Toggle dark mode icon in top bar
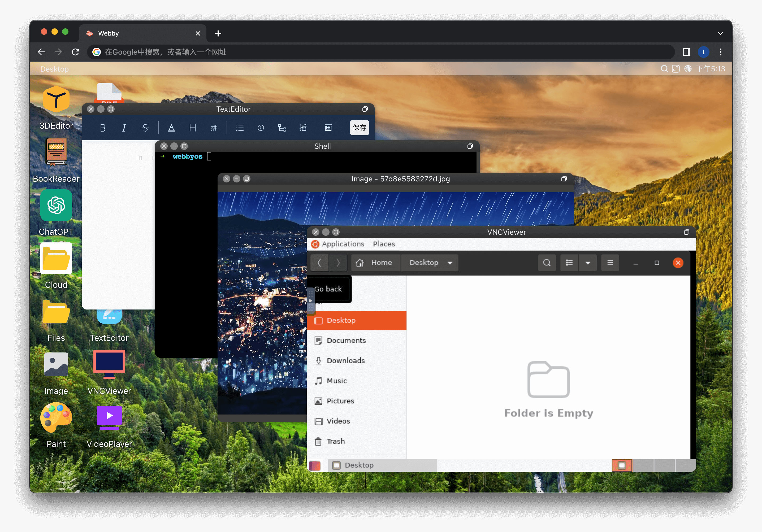 (688, 69)
